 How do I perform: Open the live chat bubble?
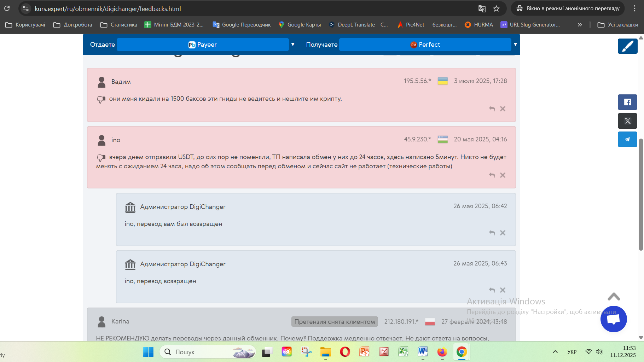614,319
